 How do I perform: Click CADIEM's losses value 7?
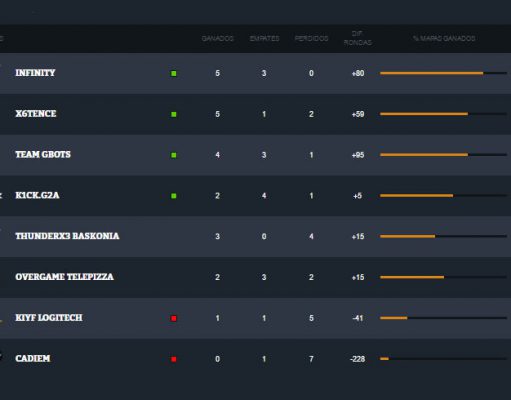[311, 359]
